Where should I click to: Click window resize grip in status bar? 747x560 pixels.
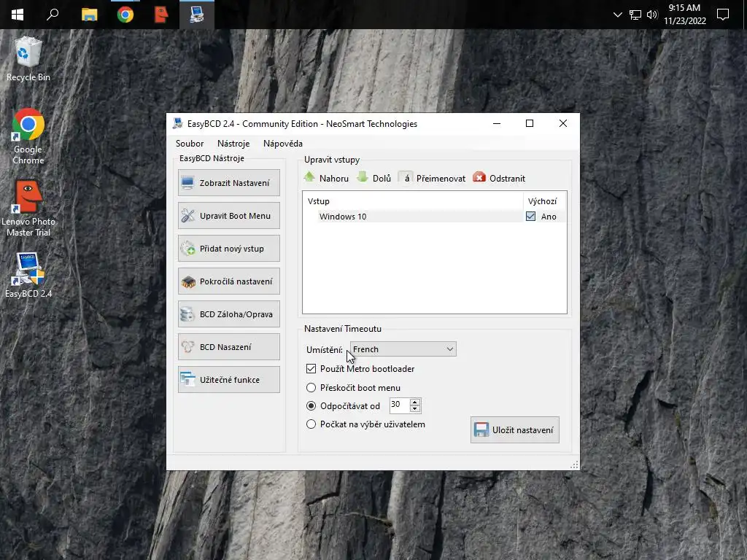click(575, 464)
